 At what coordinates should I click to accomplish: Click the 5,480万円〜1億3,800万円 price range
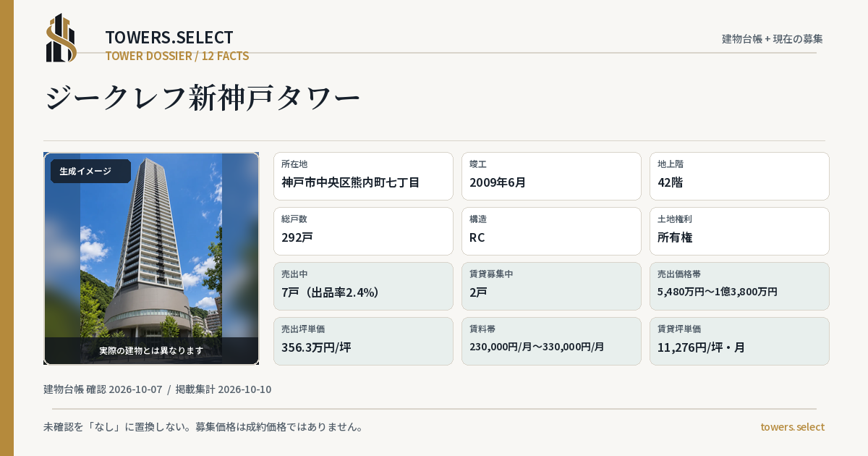[718, 292]
